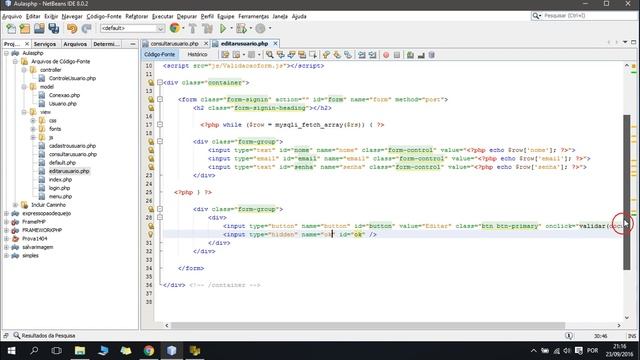Click the Next Bookmark icon
The width and height of the screenshot is (640, 360).
coord(337,55)
